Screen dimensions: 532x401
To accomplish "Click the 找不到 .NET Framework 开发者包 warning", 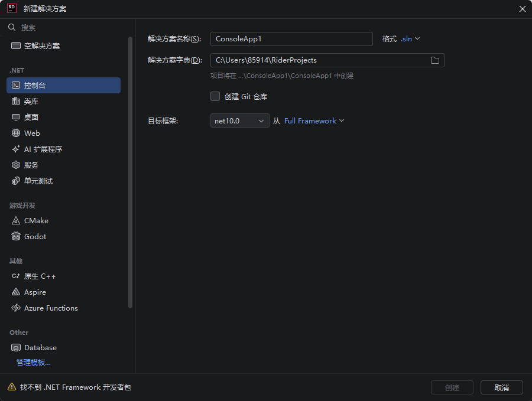I will [75, 387].
